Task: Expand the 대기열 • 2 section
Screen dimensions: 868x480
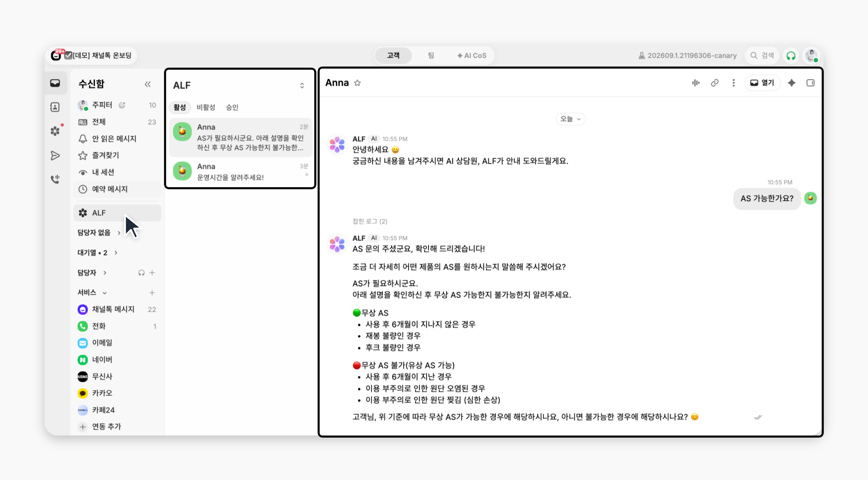Action: 98,253
